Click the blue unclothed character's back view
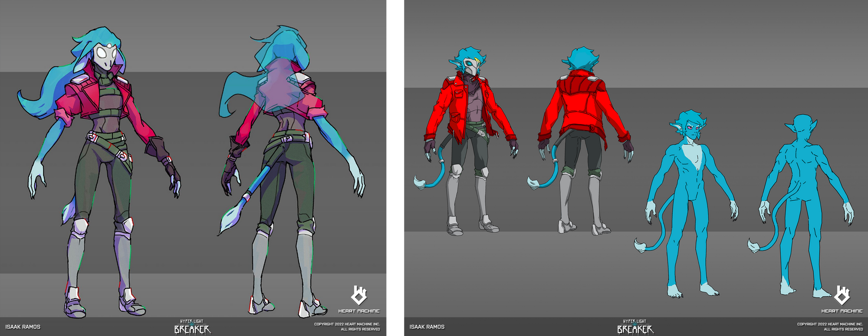Screen dimensions: 868x336 coord(801,206)
